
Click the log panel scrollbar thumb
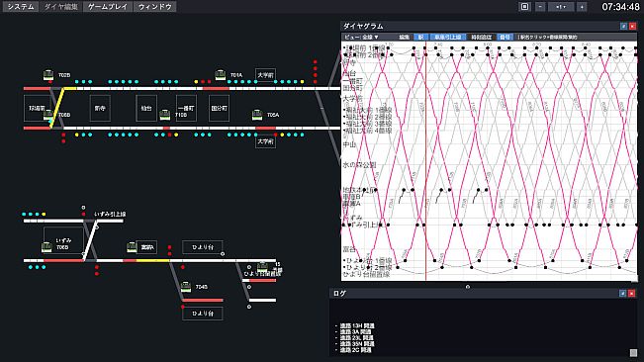coord(633,352)
